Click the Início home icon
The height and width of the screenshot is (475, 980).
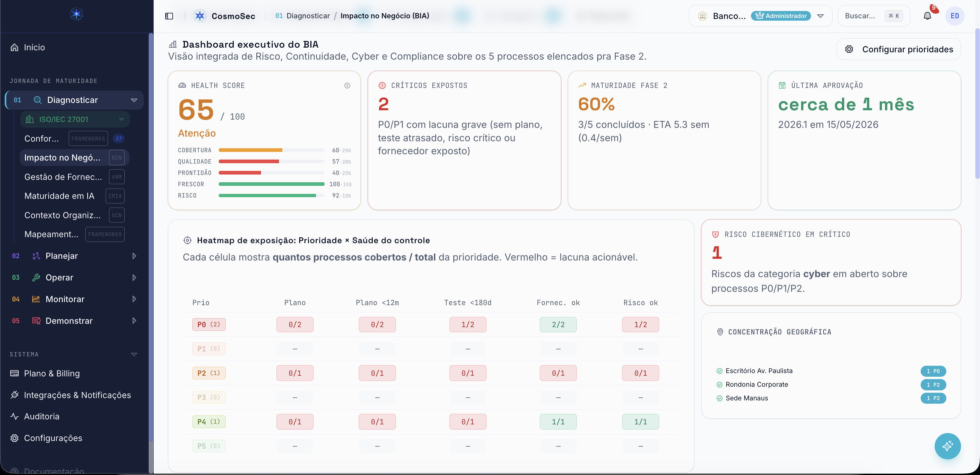pos(14,47)
